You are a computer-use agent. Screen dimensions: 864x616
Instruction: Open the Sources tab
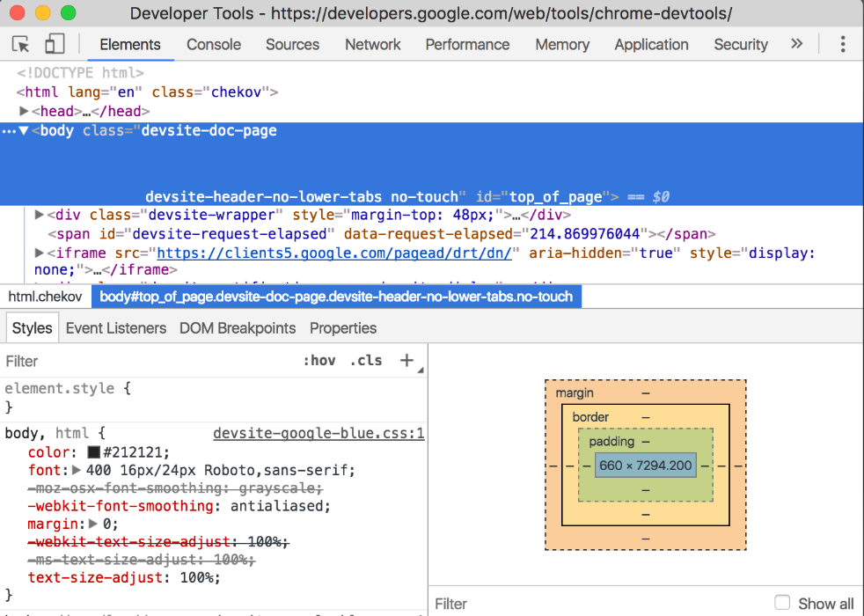click(x=293, y=44)
